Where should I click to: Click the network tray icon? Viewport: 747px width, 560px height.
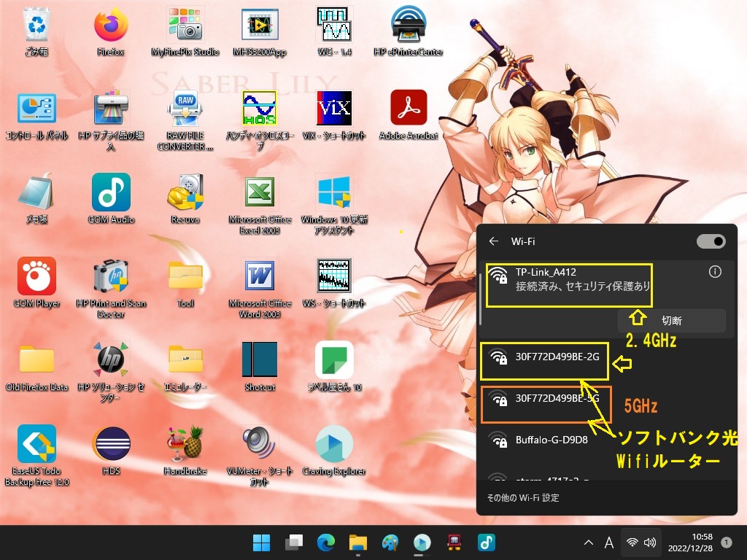point(632,542)
